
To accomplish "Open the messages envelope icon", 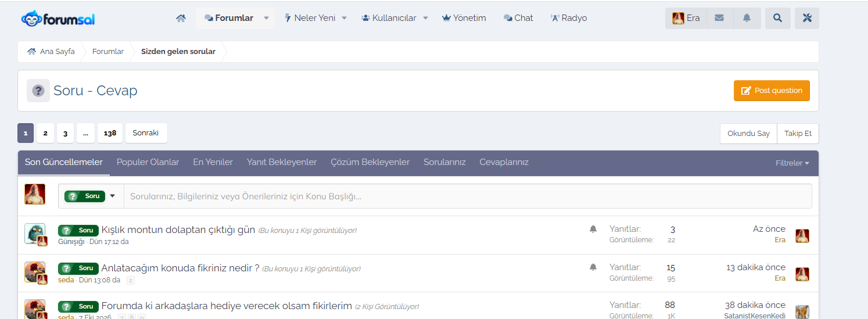I will point(719,18).
